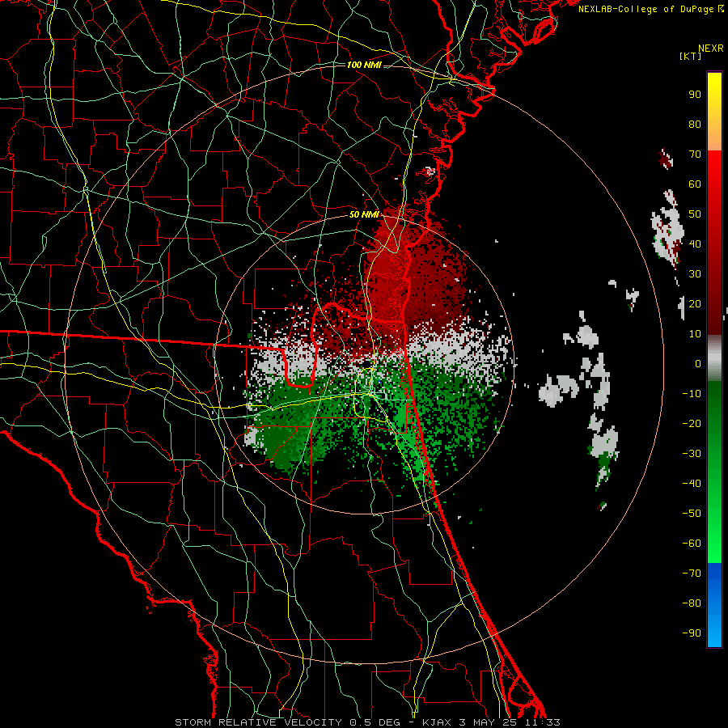Pick the gray zero-velocity color bar segment

714,358
